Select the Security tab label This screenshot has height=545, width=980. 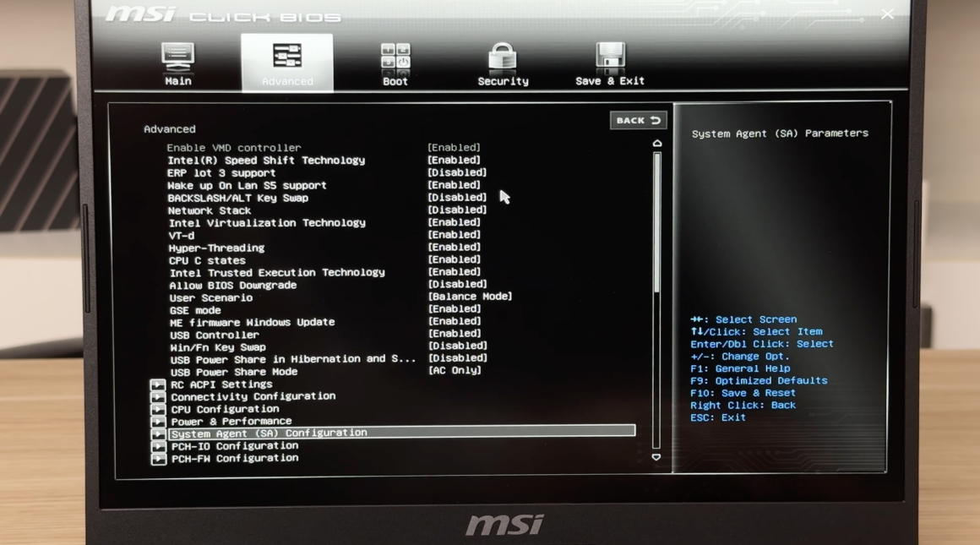(504, 81)
